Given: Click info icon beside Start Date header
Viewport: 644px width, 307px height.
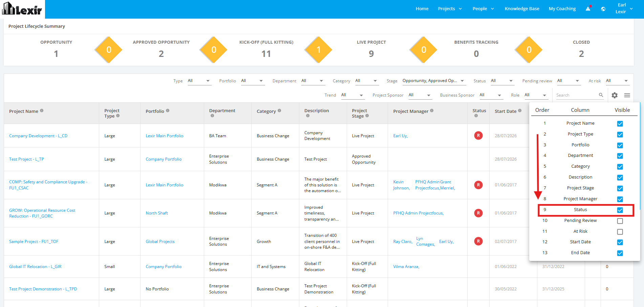Looking at the screenshot, I should pos(520,110).
